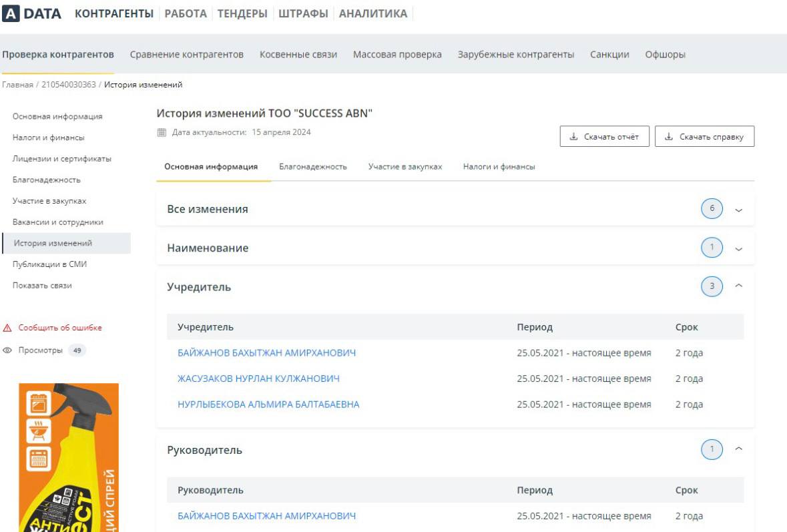Click the red warning triangle icon

point(7,328)
